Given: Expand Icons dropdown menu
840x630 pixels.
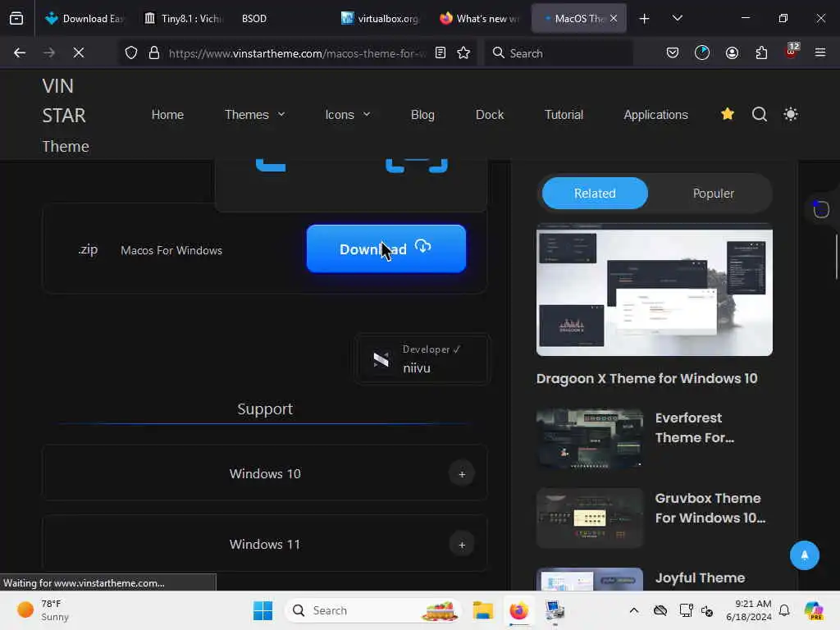Looking at the screenshot, I should click(x=348, y=115).
